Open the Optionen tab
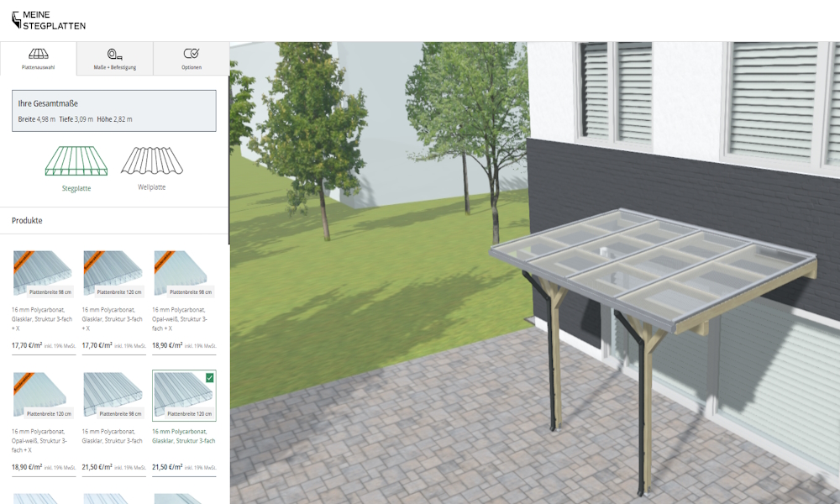 coord(192,59)
